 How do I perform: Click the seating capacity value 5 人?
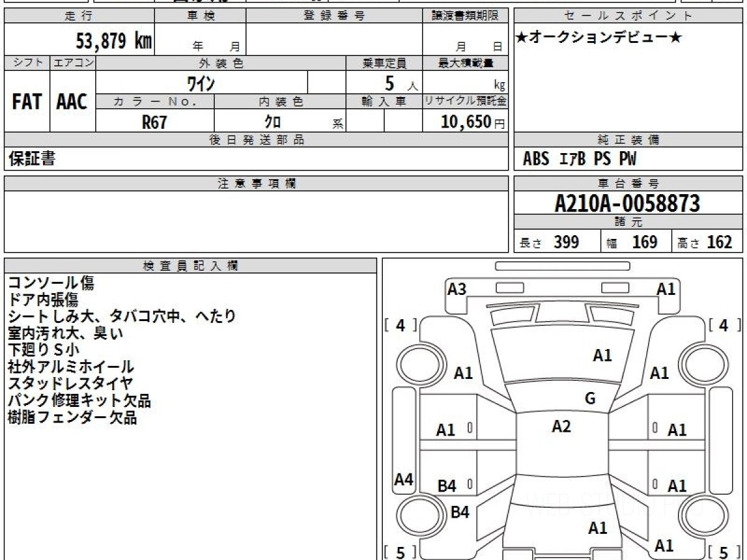pos(402,83)
